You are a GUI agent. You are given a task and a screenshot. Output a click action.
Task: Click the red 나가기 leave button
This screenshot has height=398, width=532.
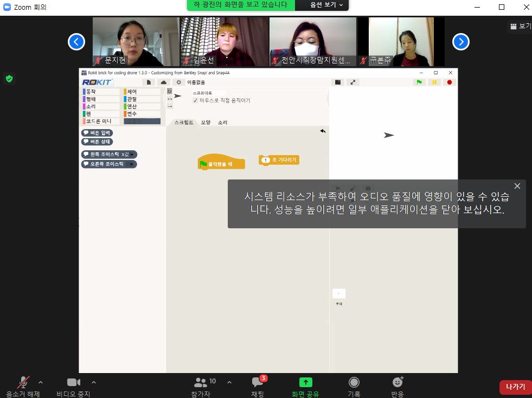point(515,387)
